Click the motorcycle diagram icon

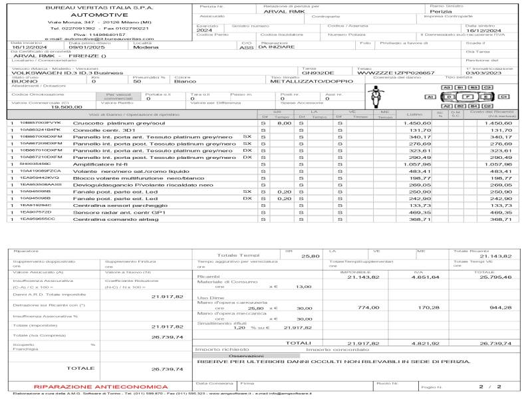(x=376, y=96)
